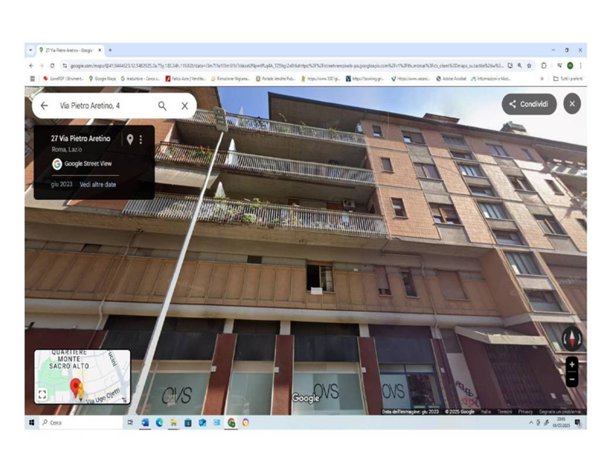Zoom in with the plus button
600x450 pixels.
pos(571,365)
